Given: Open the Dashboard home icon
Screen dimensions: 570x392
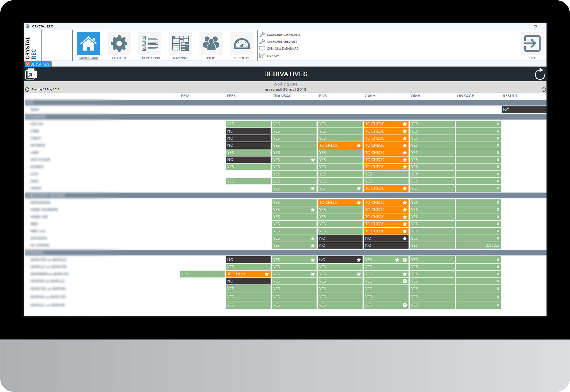Looking at the screenshot, I should tap(88, 44).
